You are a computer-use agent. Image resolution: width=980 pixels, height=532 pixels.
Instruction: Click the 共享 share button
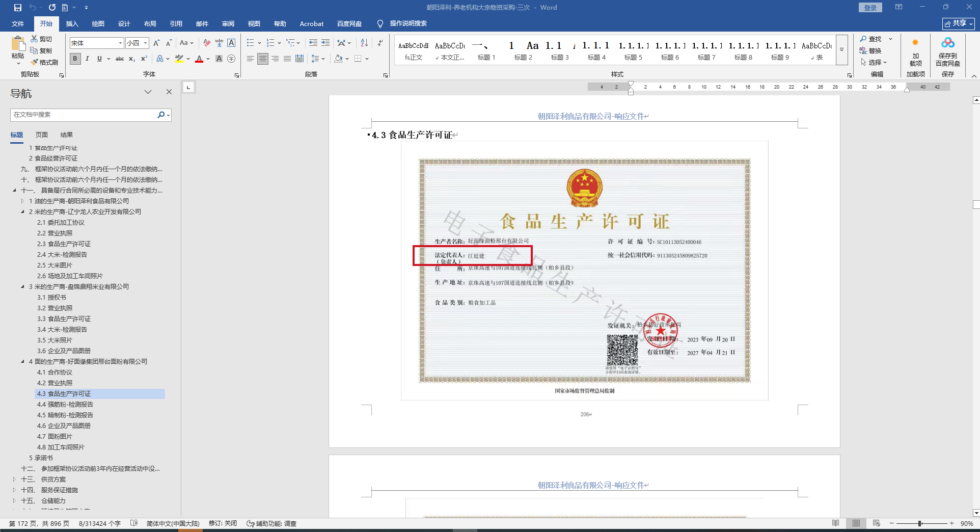click(959, 23)
